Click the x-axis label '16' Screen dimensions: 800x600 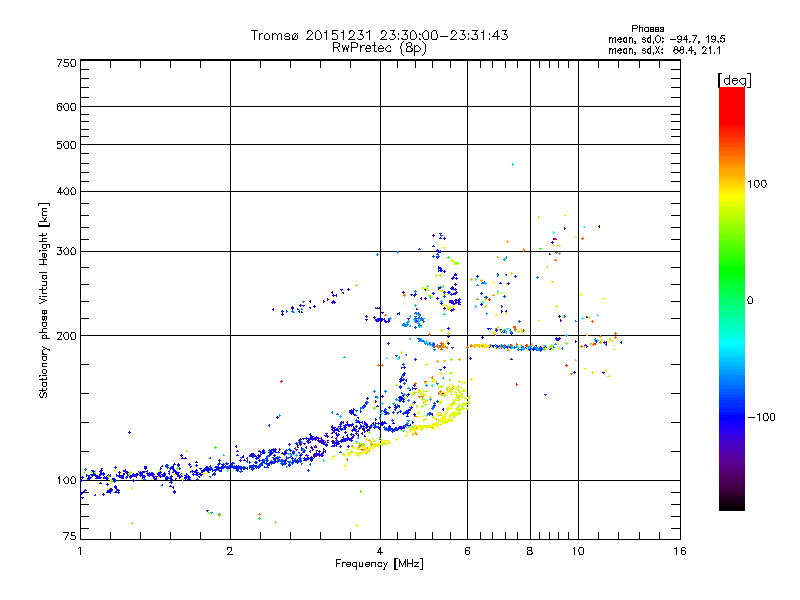coord(680,551)
